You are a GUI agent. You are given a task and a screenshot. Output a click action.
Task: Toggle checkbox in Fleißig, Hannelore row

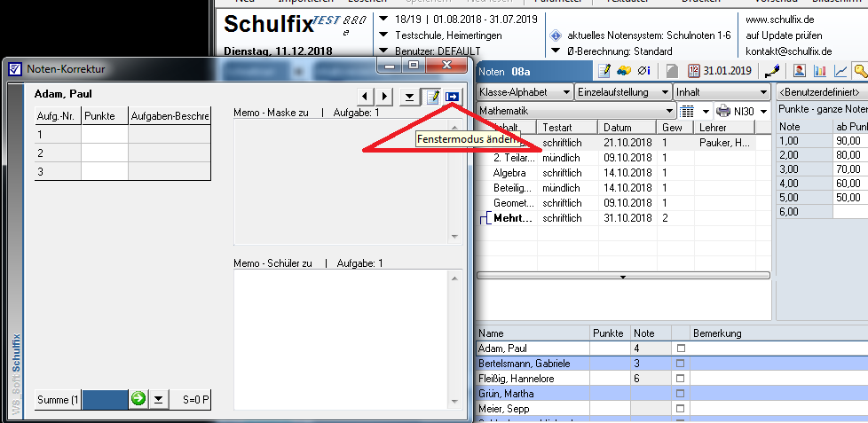coord(681,379)
